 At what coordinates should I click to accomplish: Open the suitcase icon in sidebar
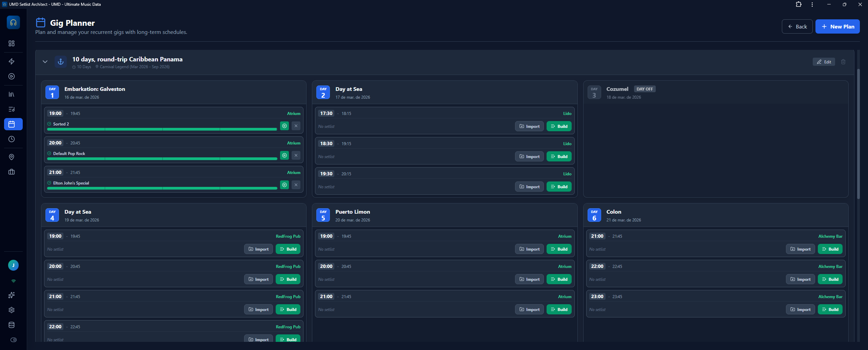(x=12, y=172)
